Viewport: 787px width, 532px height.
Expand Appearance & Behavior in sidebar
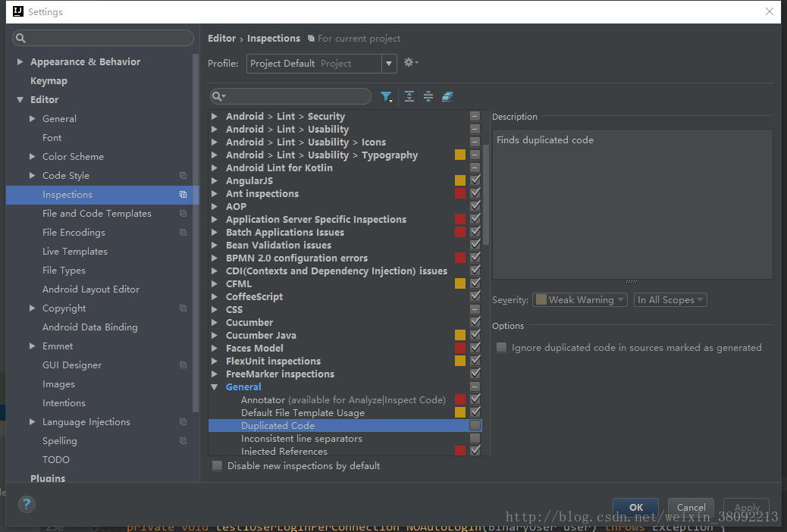pyautogui.click(x=20, y=61)
